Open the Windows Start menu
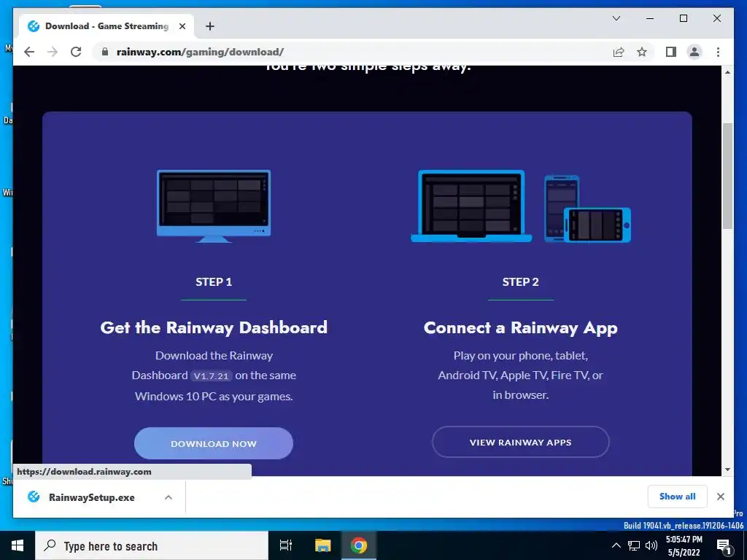This screenshot has height=560, width=747. click(18, 545)
